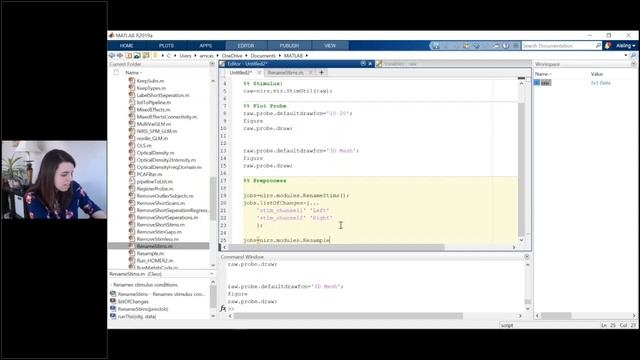Open Workspace panel actions menu
The width and height of the screenshot is (640, 360).
[633, 64]
